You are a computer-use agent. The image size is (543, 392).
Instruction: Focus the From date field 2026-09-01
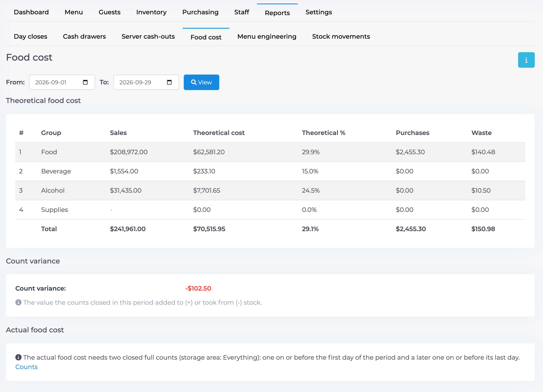coord(62,82)
